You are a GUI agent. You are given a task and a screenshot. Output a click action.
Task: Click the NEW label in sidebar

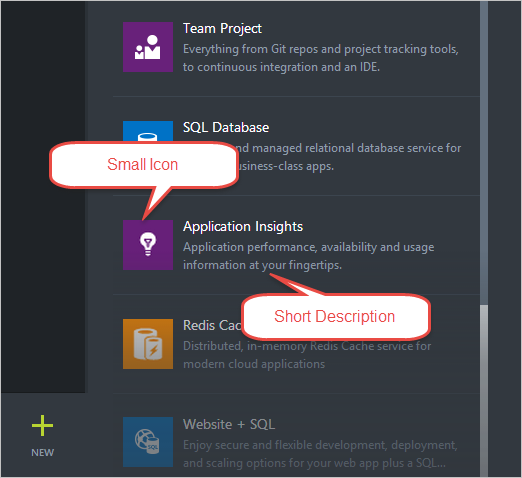coord(42,453)
